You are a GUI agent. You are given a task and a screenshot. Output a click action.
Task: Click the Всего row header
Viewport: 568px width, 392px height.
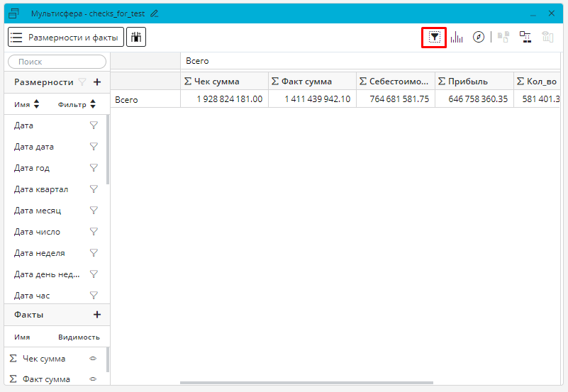[126, 99]
